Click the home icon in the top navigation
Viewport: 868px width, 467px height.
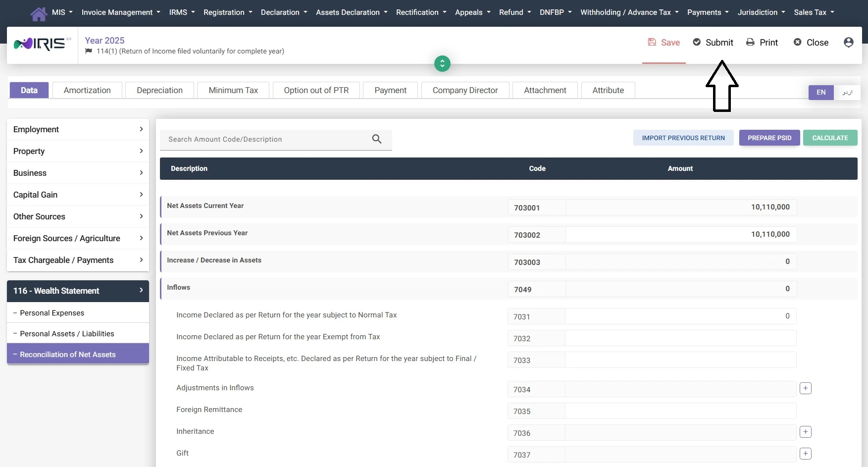[x=39, y=13]
